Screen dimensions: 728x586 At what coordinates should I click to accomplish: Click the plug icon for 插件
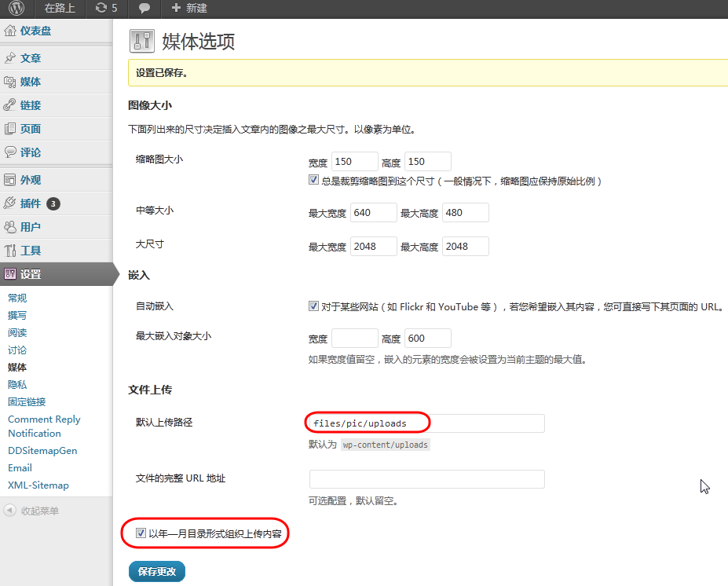[x=9, y=203]
